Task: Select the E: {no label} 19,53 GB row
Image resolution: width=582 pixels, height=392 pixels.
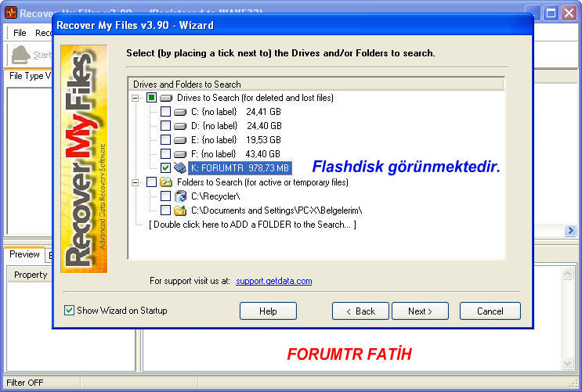Action: point(236,140)
